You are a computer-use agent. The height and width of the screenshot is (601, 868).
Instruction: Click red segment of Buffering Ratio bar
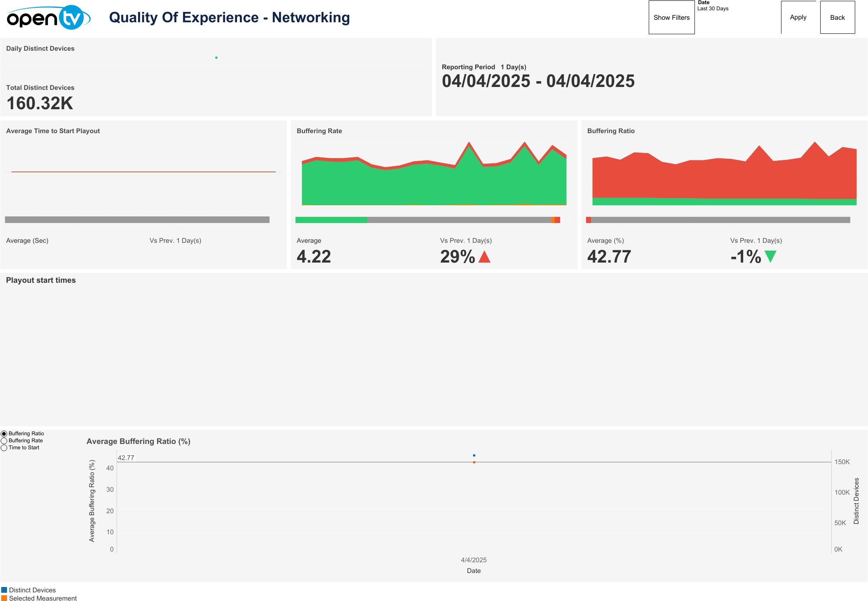pos(589,220)
